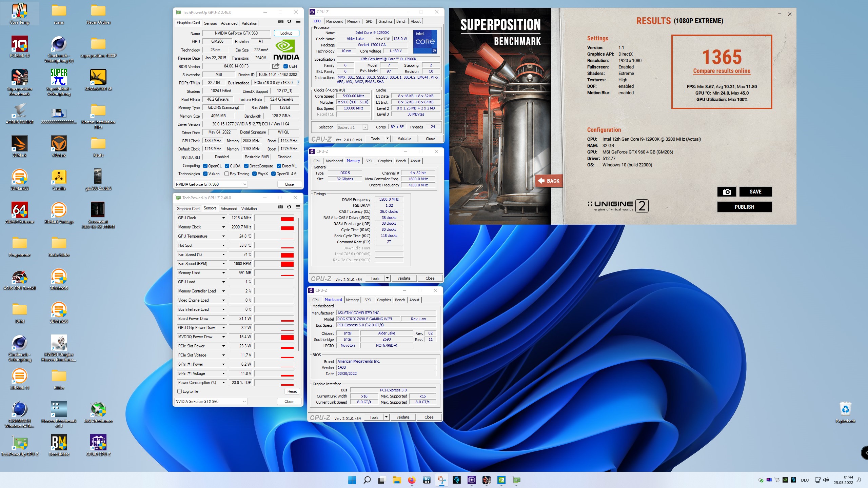868x488 pixels.
Task: Open 3DMark desktop icon
Action: 19,147
